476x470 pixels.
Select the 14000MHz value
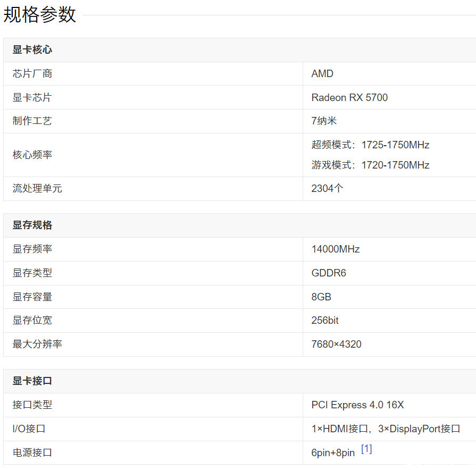(336, 249)
